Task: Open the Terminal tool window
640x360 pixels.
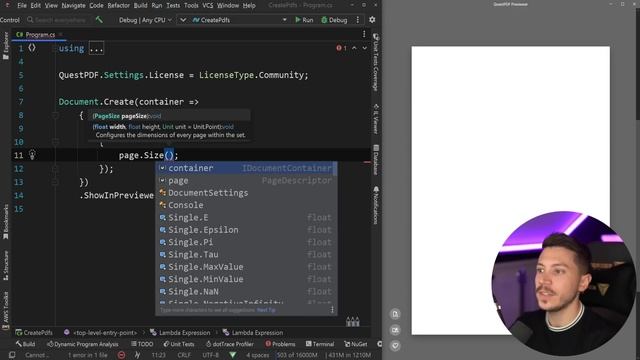Action: pyautogui.click(x=320, y=344)
